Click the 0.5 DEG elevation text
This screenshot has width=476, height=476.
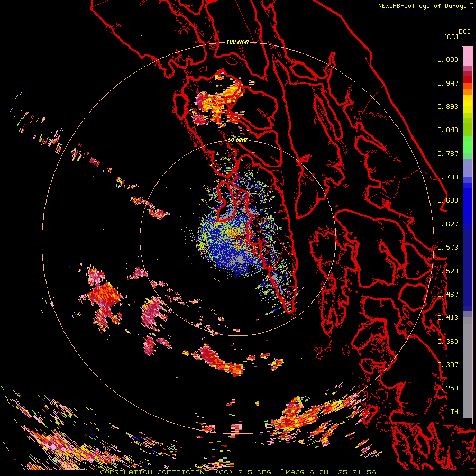tap(255, 472)
